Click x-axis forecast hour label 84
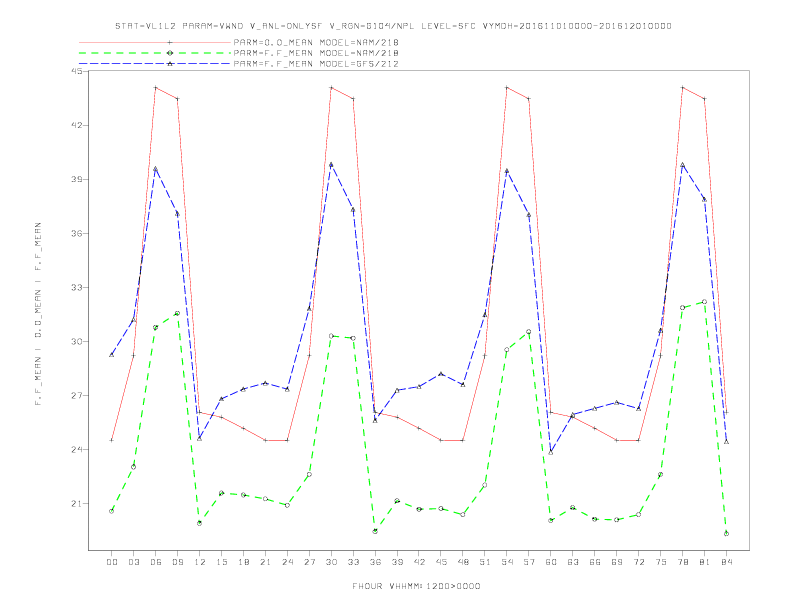Viewport: 792px width, 612px height. 727,562
